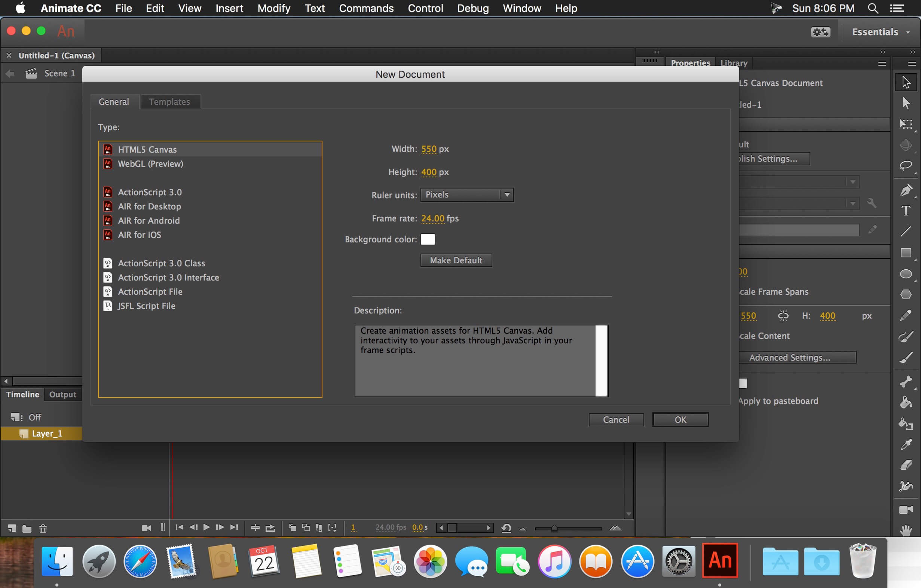921x588 pixels.
Task: Click the Publish Settings button
Action: point(774,158)
